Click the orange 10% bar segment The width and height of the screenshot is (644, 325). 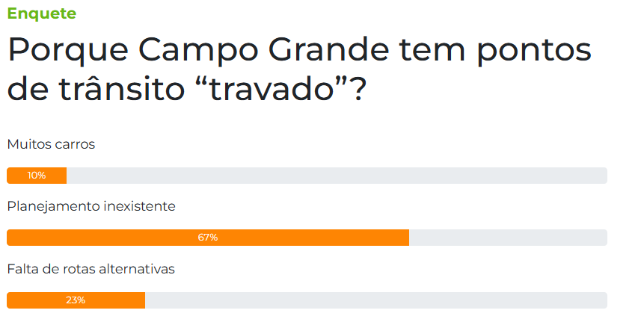click(x=37, y=176)
